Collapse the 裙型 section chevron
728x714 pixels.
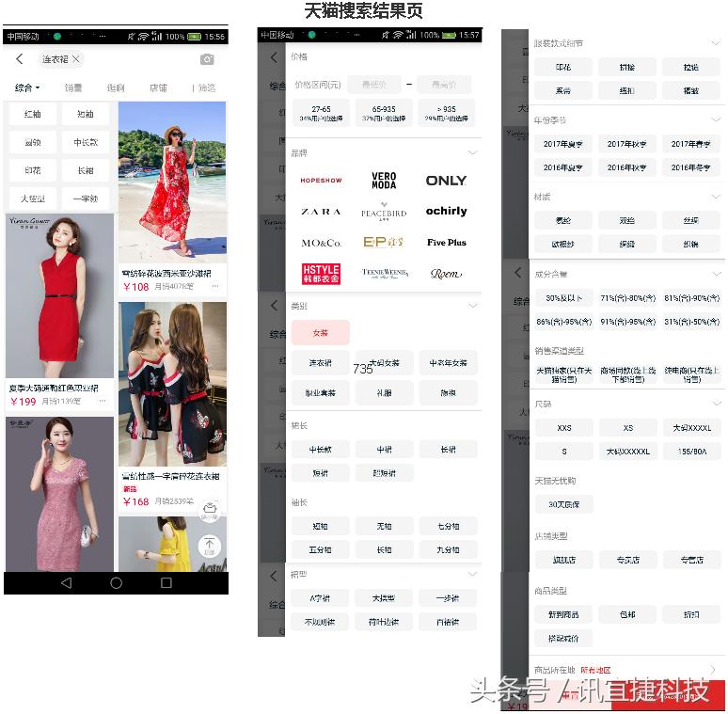pyautogui.click(x=473, y=574)
